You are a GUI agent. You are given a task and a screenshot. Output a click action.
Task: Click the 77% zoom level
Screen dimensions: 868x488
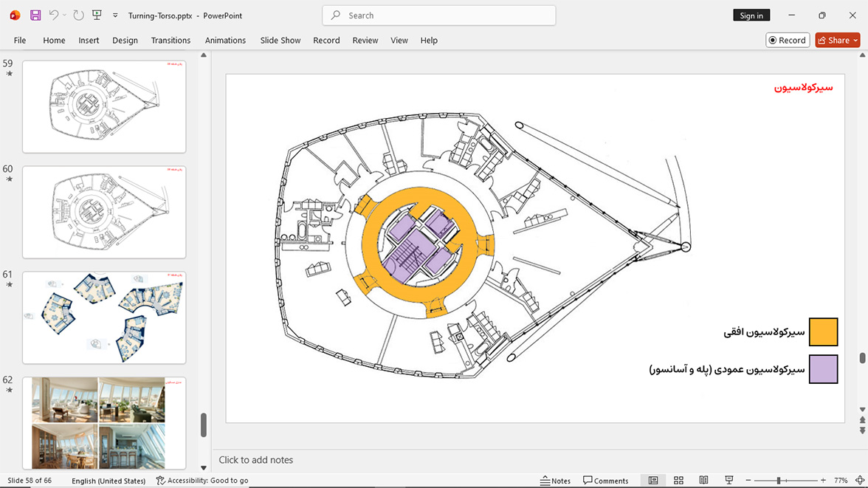click(841, 481)
